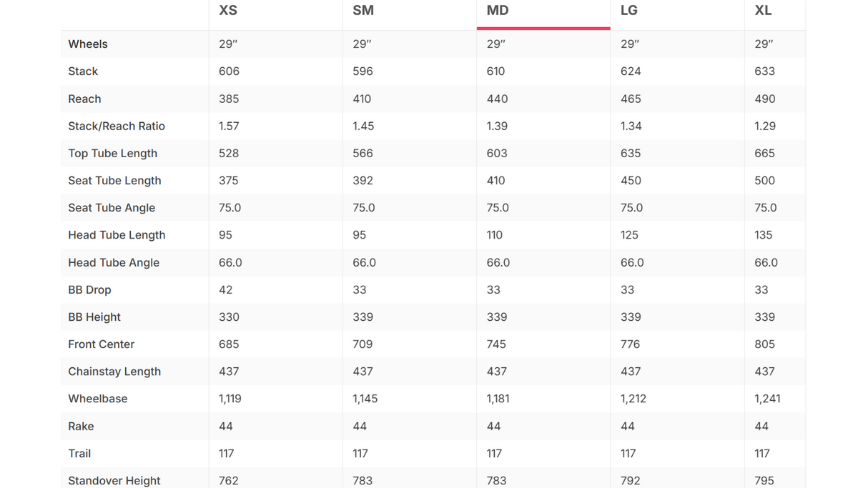868x488 pixels.
Task: Click the SM stack value 596
Action: tap(363, 71)
